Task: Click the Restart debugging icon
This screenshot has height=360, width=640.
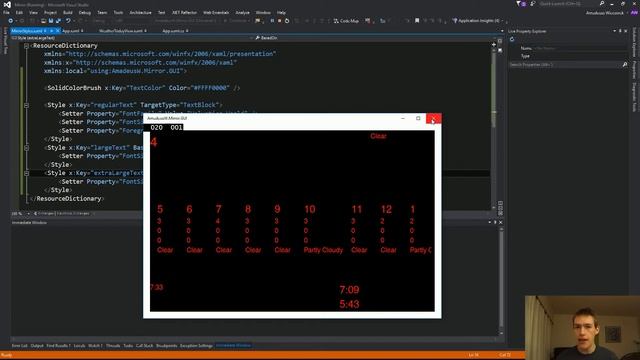Action: click(287, 21)
